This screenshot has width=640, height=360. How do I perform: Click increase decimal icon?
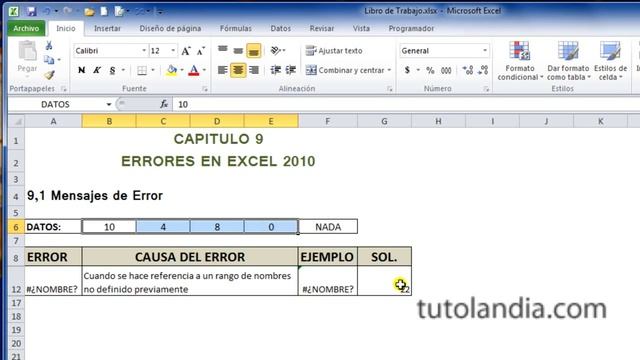(468, 70)
